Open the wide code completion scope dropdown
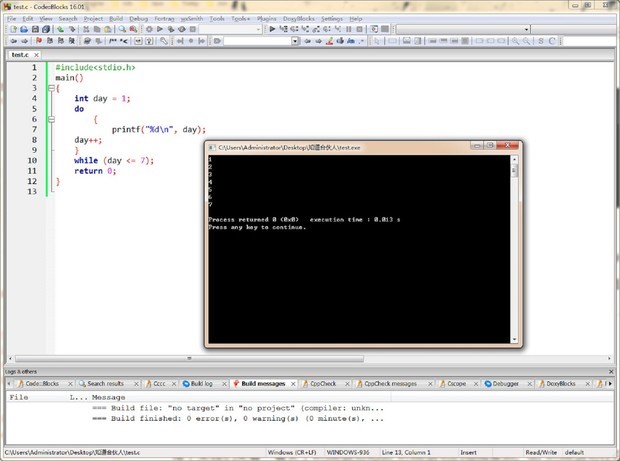The image size is (620, 461). (x=463, y=29)
